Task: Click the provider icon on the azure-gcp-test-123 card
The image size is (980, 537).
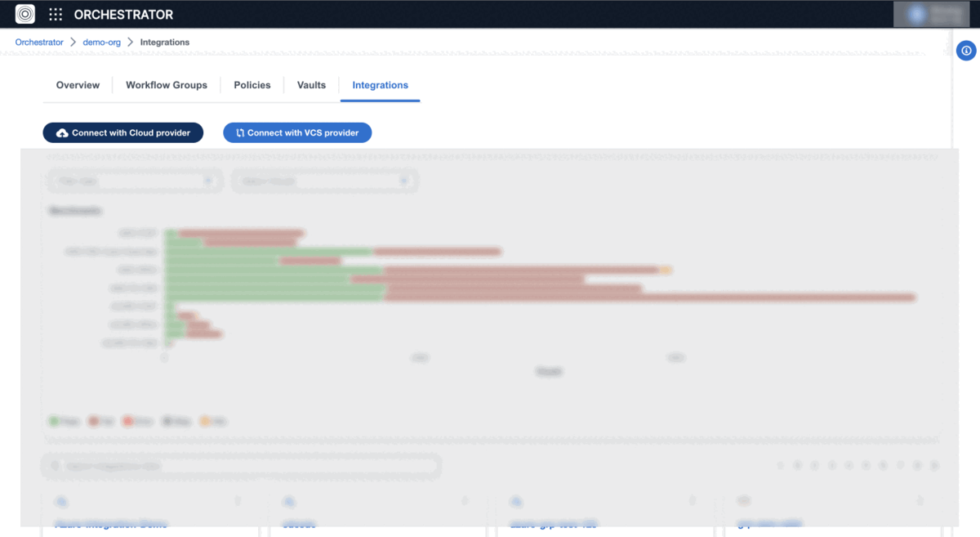Action: (x=515, y=501)
